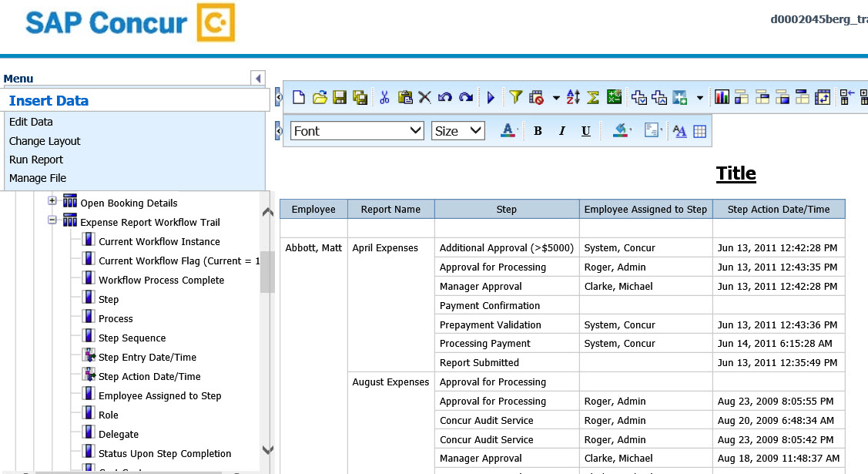
Task: Click the Save icon in toolbar
Action: 340,97
